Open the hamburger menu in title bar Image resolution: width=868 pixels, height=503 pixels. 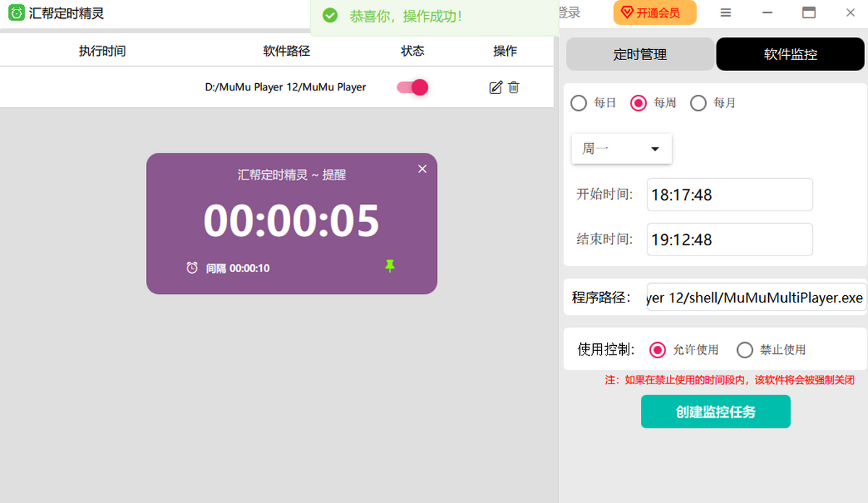726,12
